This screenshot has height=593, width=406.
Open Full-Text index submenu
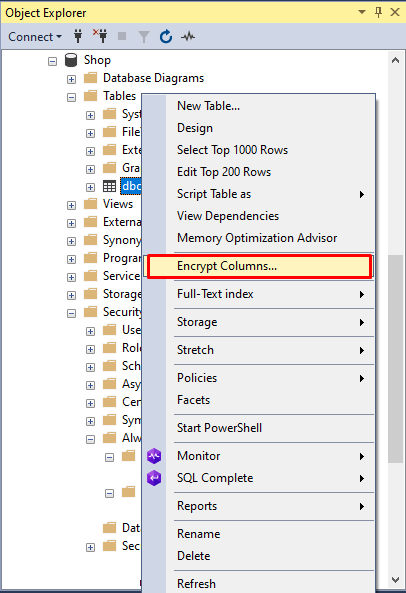[x=270, y=294]
